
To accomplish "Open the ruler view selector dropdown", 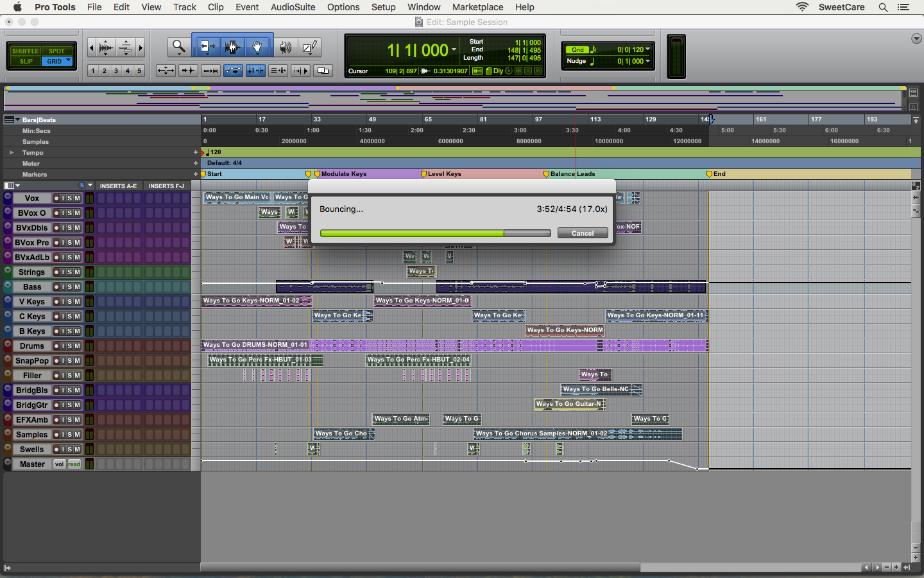I will pos(12,119).
